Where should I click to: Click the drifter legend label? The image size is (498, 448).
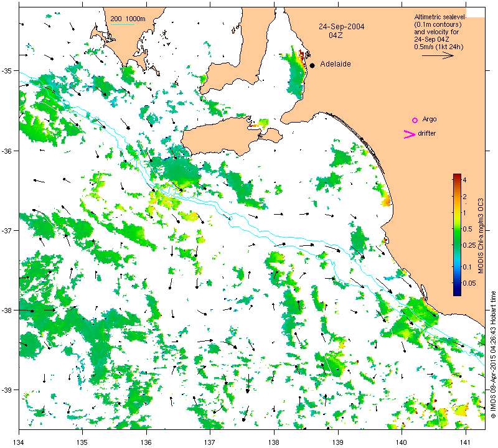pos(426,133)
